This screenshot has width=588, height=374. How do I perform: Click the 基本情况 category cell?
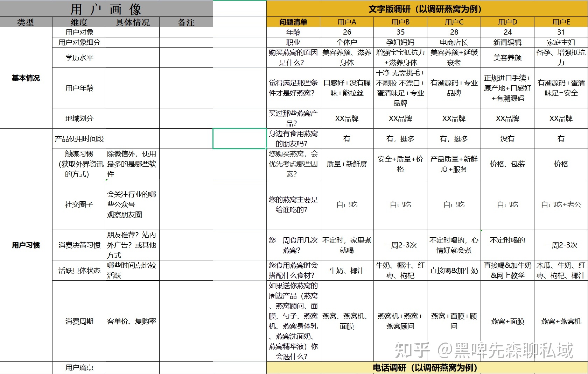pyautogui.click(x=26, y=78)
